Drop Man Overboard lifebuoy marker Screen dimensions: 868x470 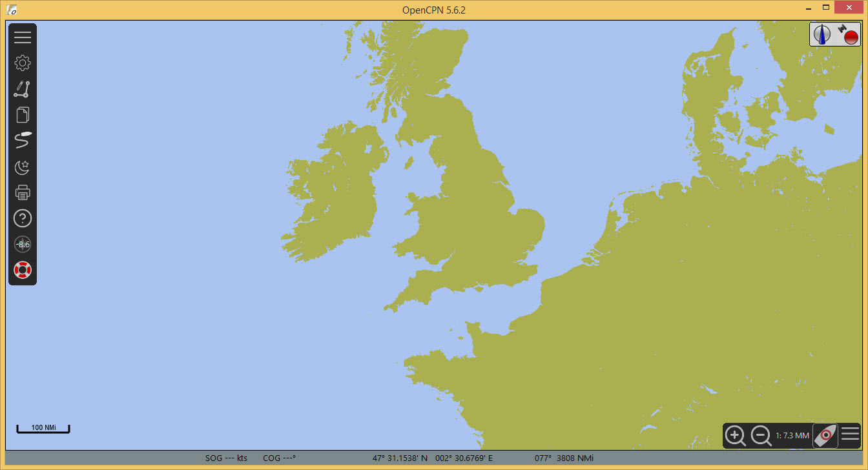23,270
